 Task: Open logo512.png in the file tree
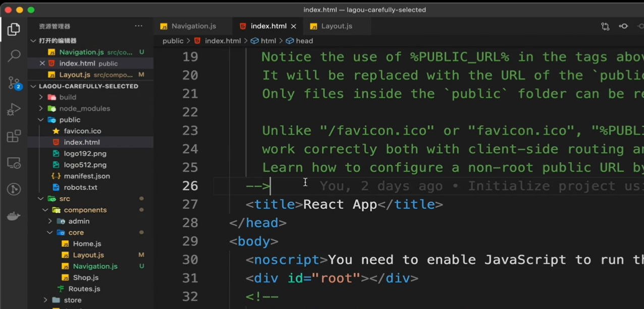[85, 165]
